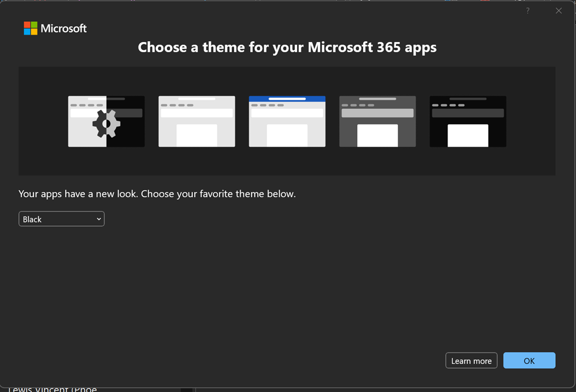Click the Lewis Vincent account text behind dialog
This screenshot has height=392, width=576.
coord(53,388)
